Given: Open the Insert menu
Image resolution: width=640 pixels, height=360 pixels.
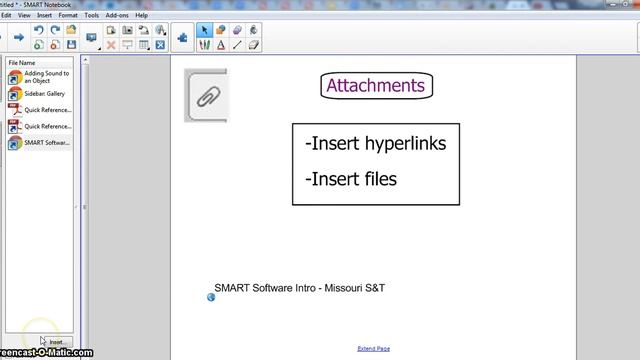Looking at the screenshot, I should pyautogui.click(x=44, y=15).
